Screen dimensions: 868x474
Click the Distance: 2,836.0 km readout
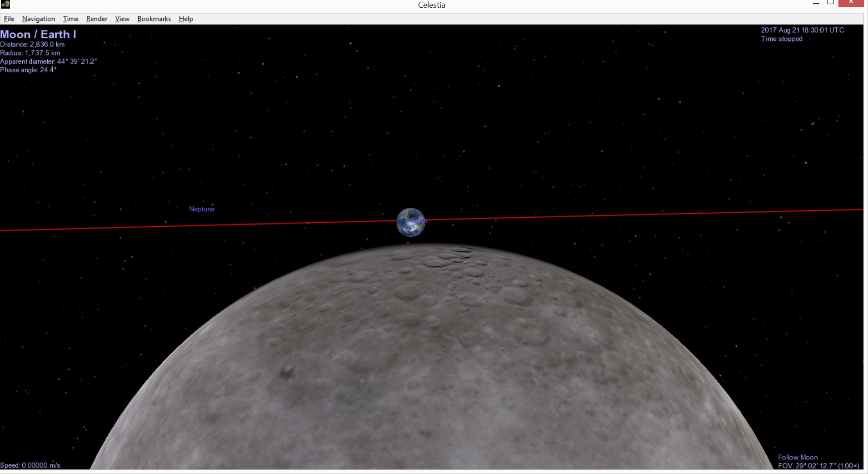click(x=32, y=44)
